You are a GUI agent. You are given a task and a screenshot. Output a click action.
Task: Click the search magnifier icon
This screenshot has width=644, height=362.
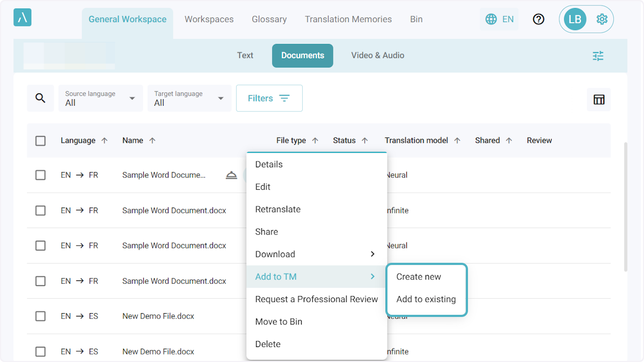(40, 98)
